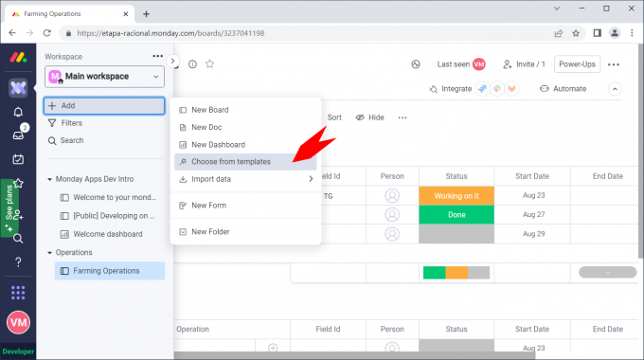Select Choose from templates menu entry
Screen dimensions: 644x360
(x=245, y=162)
